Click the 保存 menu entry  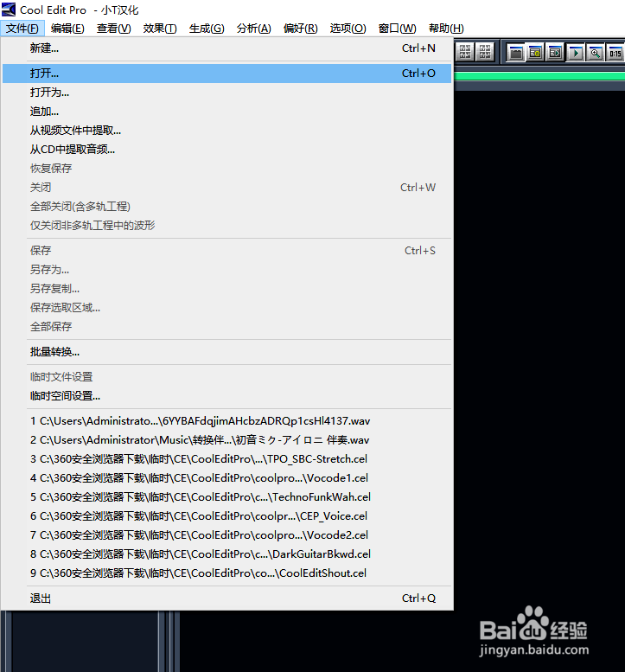227,250
